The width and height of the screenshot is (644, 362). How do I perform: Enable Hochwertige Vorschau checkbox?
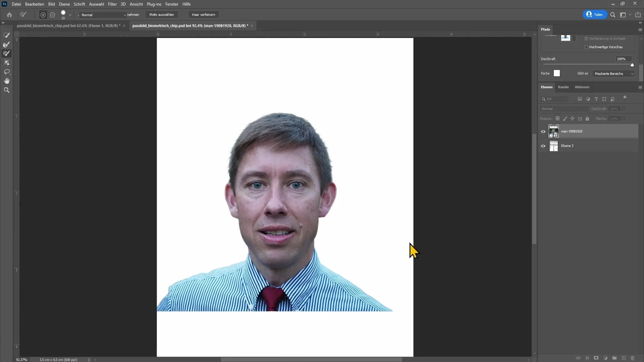pos(586,47)
